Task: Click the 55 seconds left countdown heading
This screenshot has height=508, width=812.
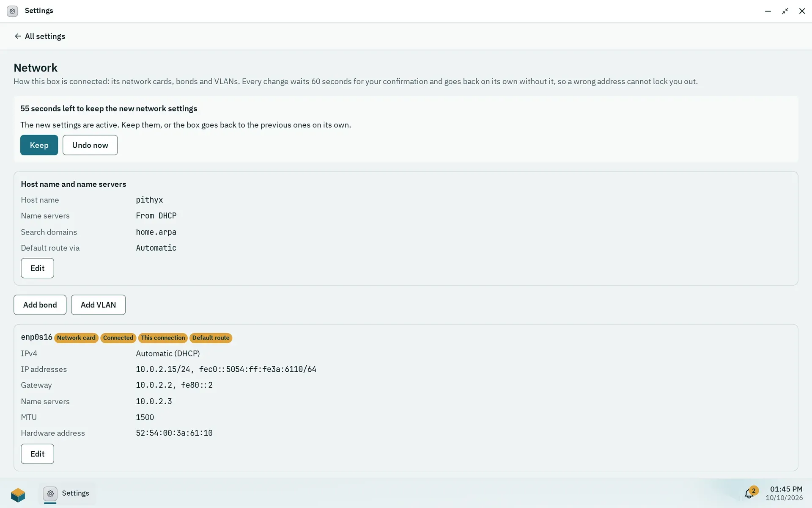Action: (x=109, y=108)
